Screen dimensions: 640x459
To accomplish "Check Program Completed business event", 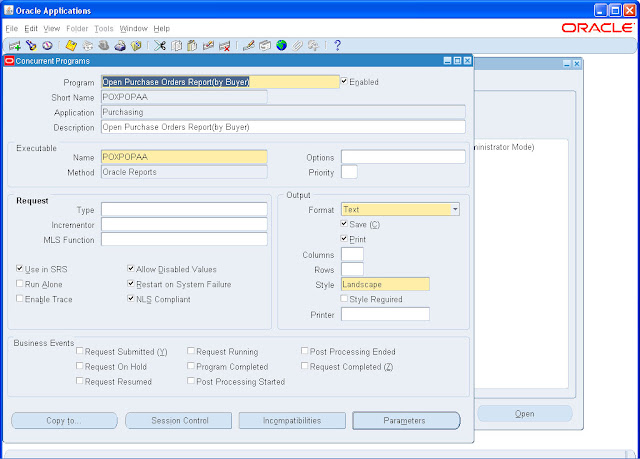I will [191, 366].
